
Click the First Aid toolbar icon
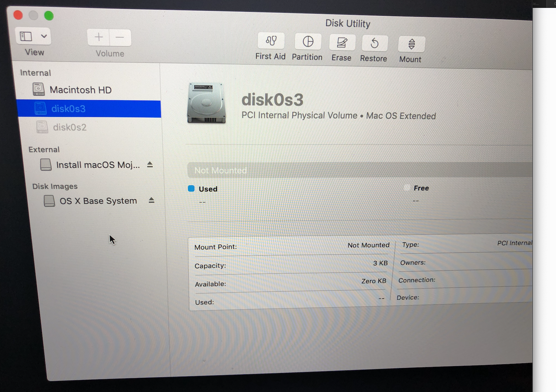(271, 41)
